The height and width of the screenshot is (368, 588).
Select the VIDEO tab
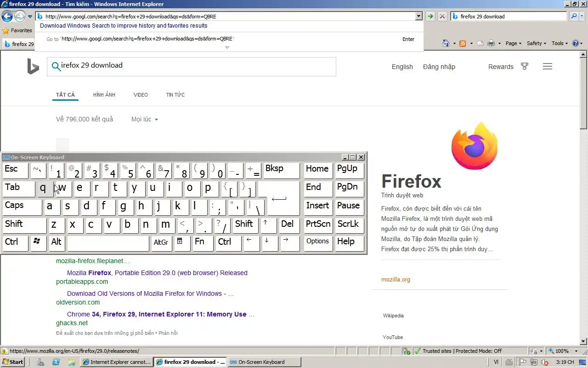pyautogui.click(x=141, y=95)
